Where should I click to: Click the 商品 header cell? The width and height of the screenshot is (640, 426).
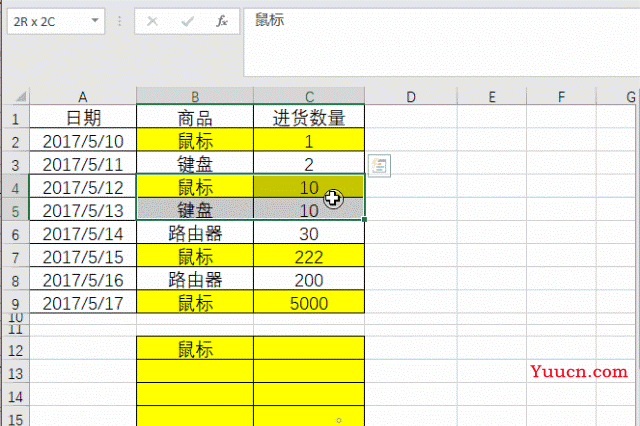[x=195, y=119]
